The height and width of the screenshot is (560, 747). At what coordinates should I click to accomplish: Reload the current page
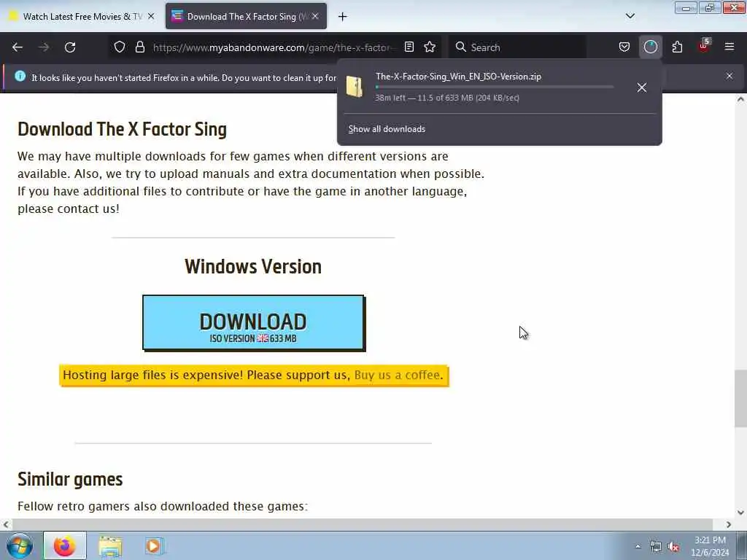70,47
